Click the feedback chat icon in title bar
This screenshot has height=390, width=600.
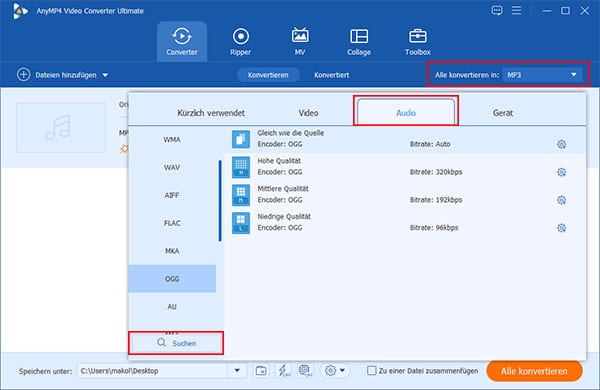[x=497, y=11]
